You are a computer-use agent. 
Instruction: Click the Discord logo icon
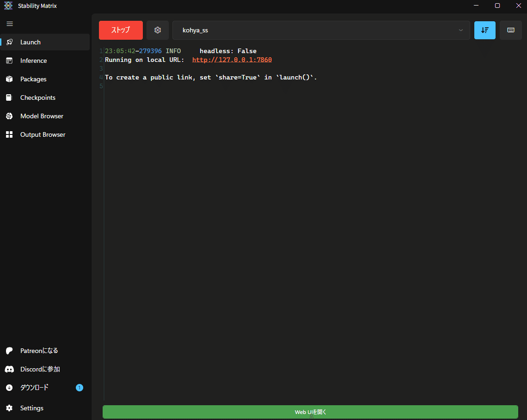pyautogui.click(x=9, y=369)
